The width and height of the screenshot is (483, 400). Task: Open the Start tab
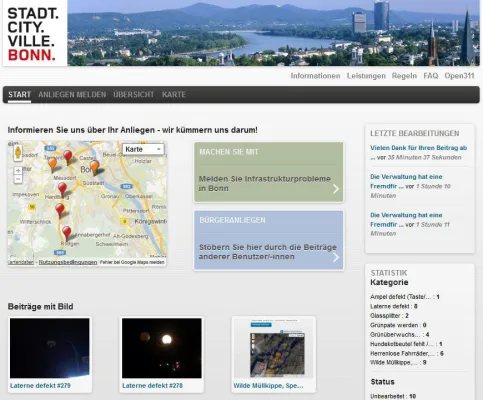click(x=20, y=95)
